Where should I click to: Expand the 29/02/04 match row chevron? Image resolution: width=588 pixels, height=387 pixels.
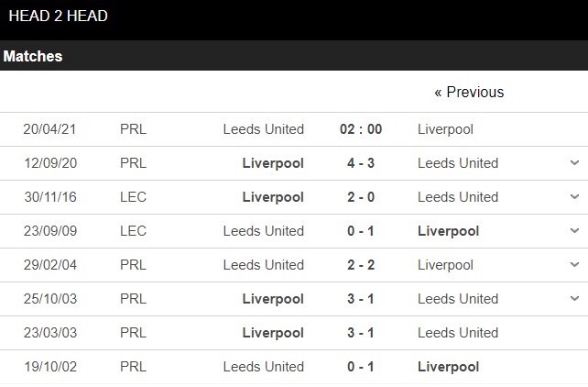click(574, 265)
